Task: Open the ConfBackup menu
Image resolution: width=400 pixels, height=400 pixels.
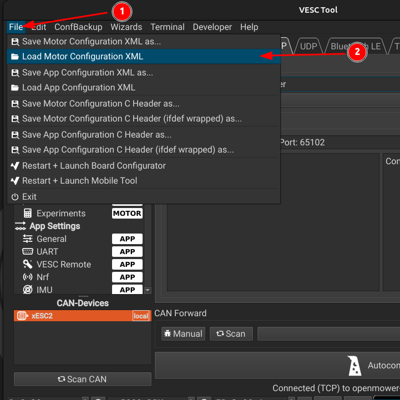Action: click(78, 27)
